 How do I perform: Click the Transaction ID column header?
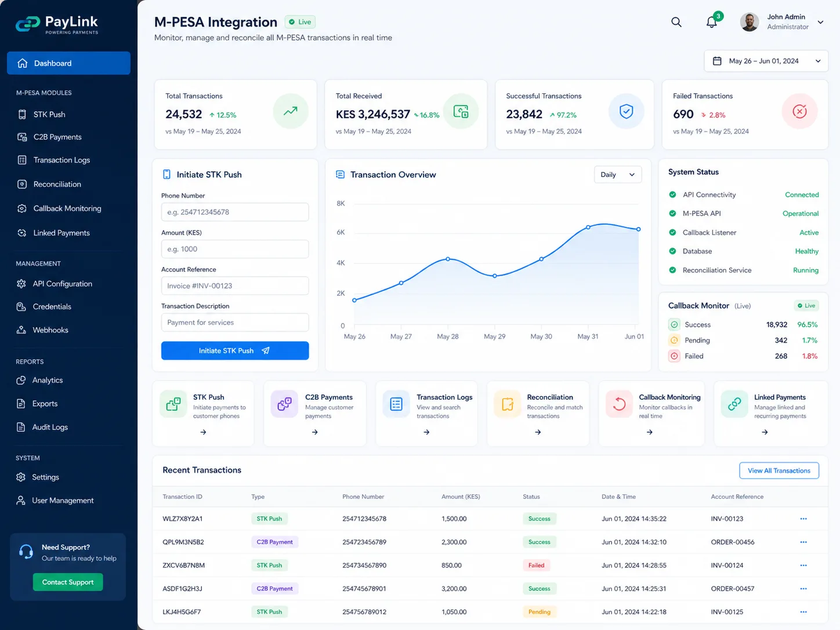182,497
